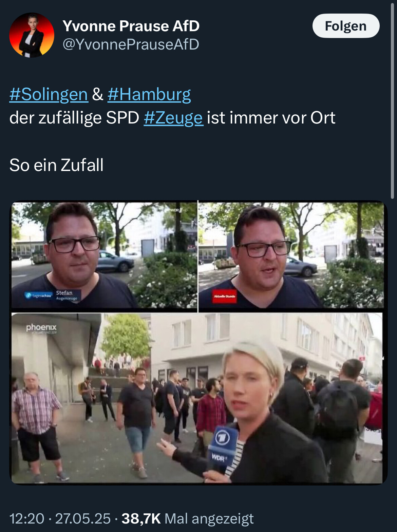Click the WDR HD watermark in top-left image

tap(179, 210)
